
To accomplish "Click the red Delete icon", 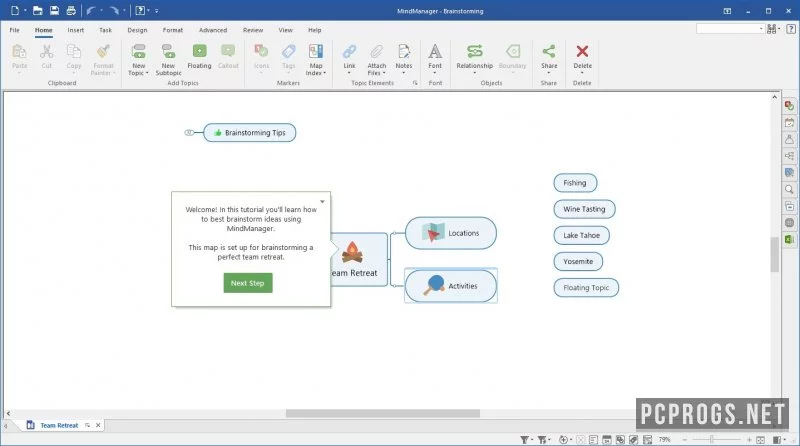I will 582,51.
